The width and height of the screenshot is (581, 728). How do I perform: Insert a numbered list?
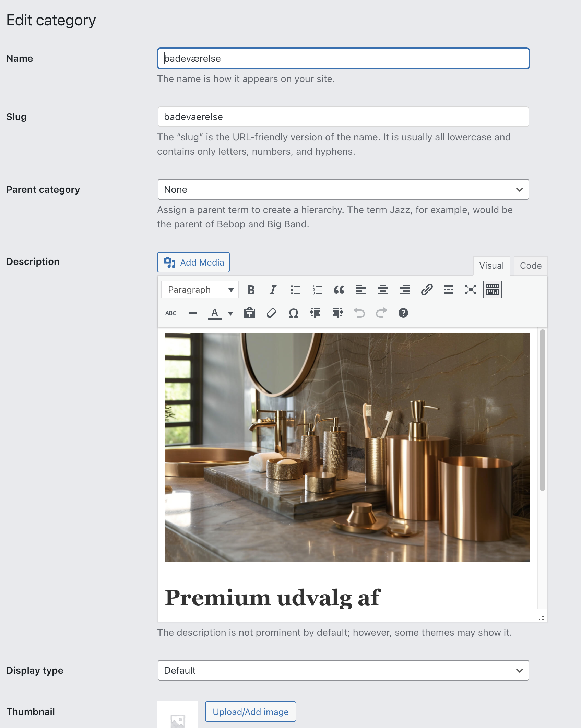pos(317,290)
